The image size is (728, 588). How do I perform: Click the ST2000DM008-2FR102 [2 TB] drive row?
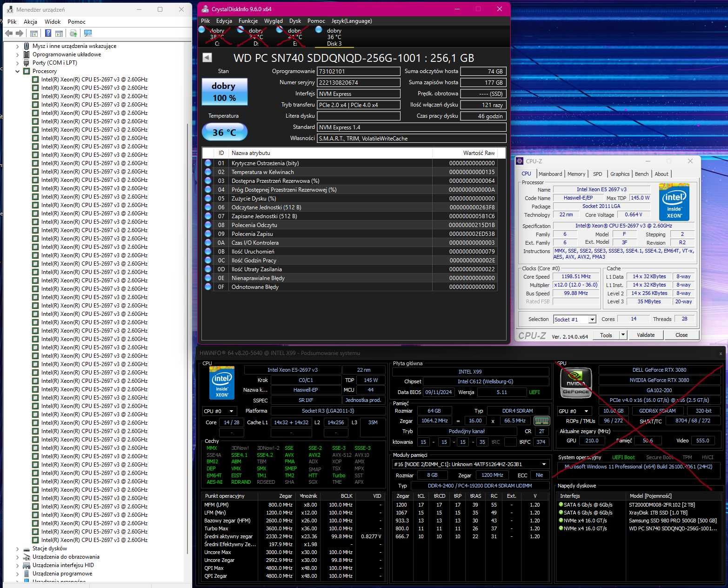pos(639,505)
